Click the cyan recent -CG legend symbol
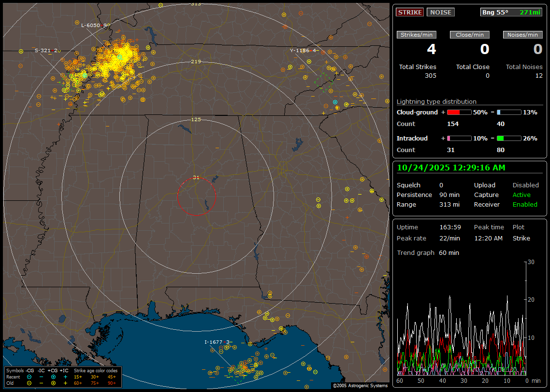The height and width of the screenshot is (392, 550). [x=29, y=377]
